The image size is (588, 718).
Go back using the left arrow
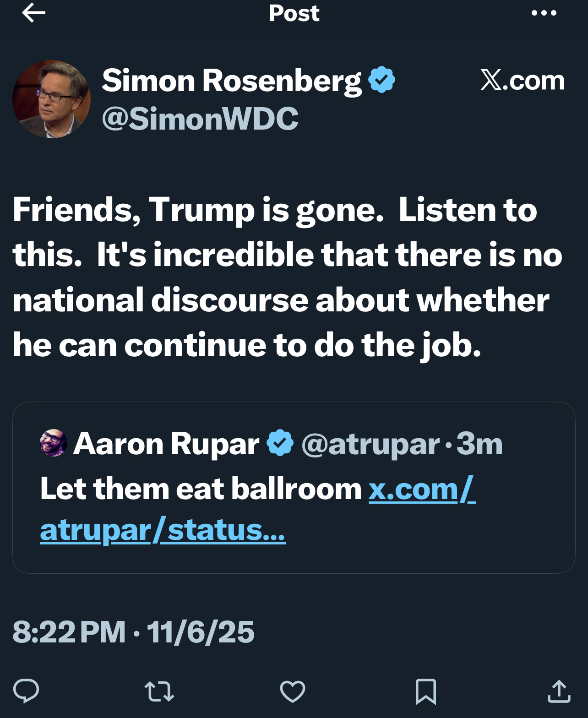[x=33, y=13]
